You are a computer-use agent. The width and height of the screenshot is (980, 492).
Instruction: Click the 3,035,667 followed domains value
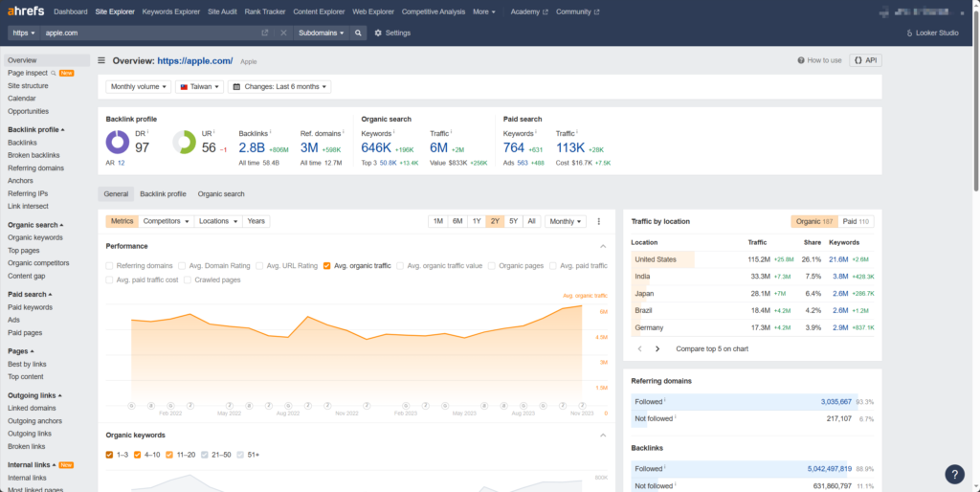point(836,402)
